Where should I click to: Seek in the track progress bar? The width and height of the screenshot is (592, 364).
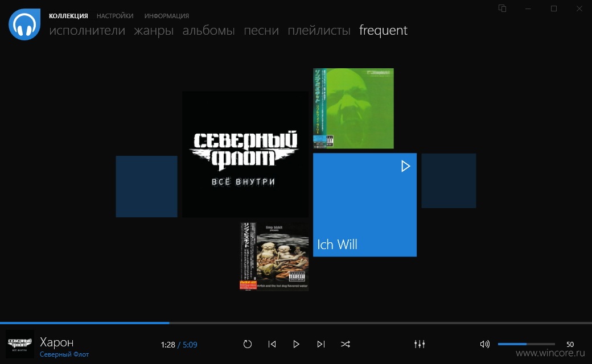point(296,323)
